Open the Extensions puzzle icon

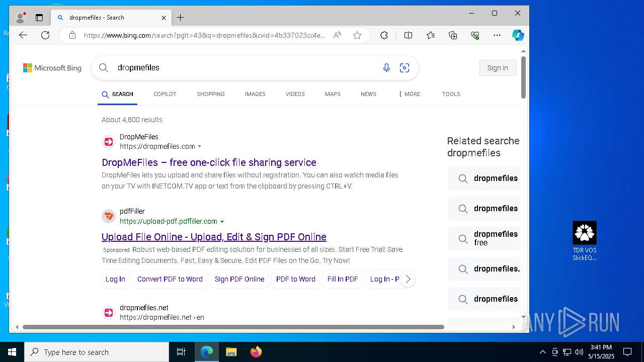384,35
